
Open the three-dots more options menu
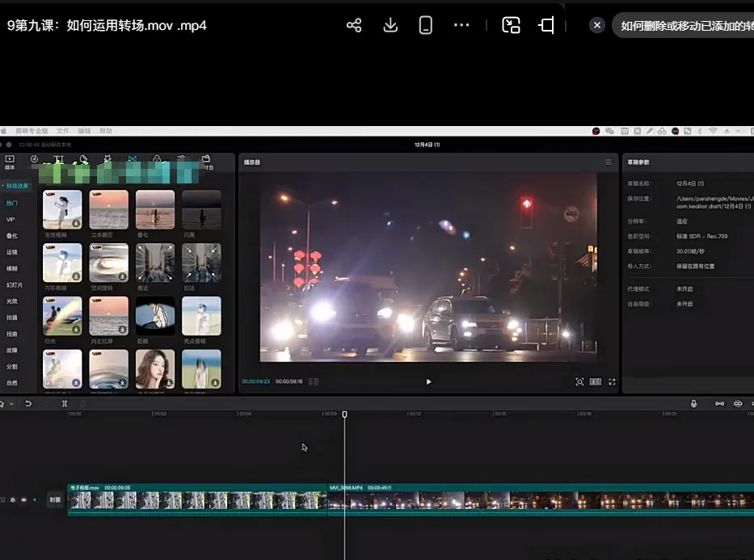(x=461, y=25)
